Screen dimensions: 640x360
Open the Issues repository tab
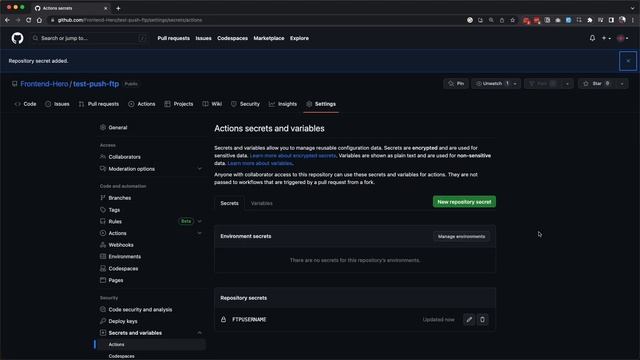(58, 104)
